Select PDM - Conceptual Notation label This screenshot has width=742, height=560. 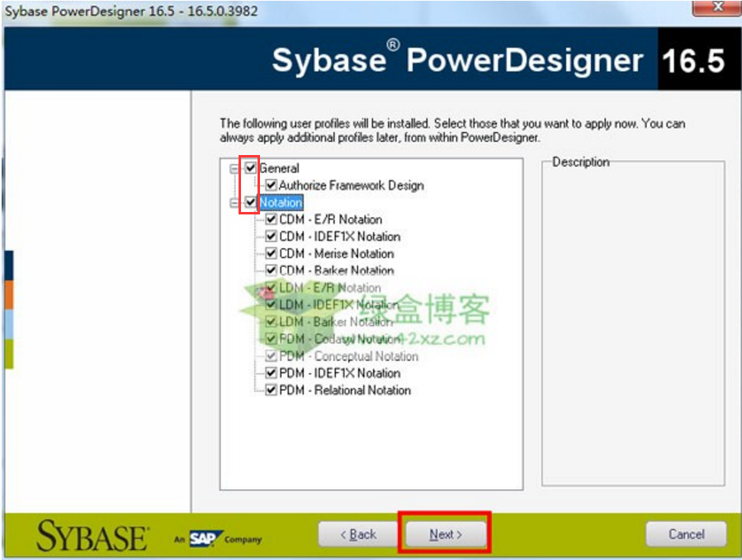(349, 356)
